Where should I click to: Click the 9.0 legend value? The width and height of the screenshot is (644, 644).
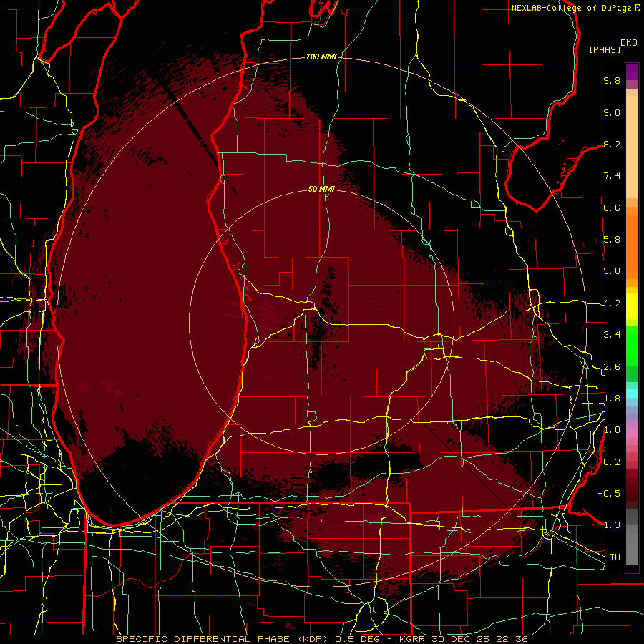tap(612, 112)
